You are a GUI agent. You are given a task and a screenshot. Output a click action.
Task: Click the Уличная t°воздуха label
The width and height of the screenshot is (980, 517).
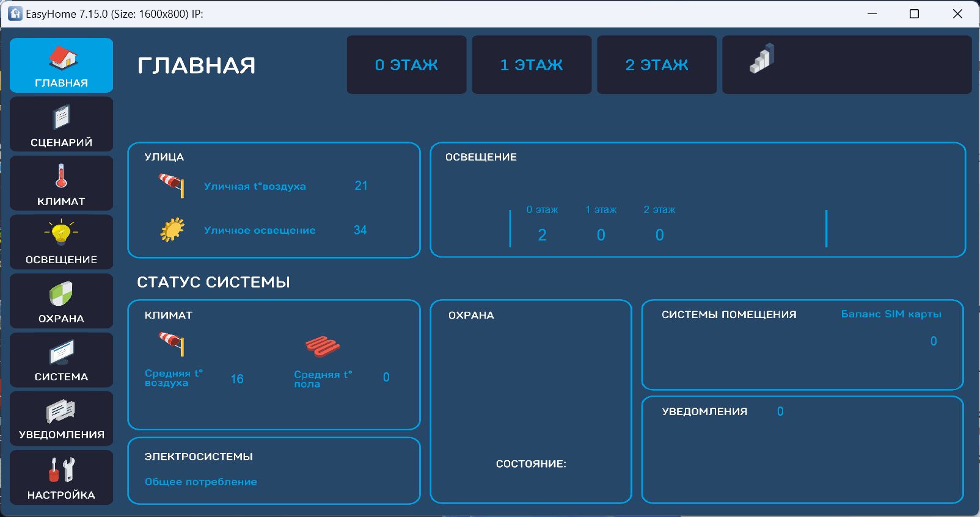tap(255, 186)
